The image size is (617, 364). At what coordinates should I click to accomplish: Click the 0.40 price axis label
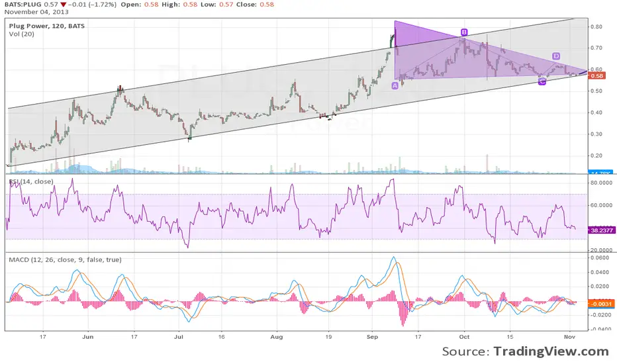click(596, 113)
